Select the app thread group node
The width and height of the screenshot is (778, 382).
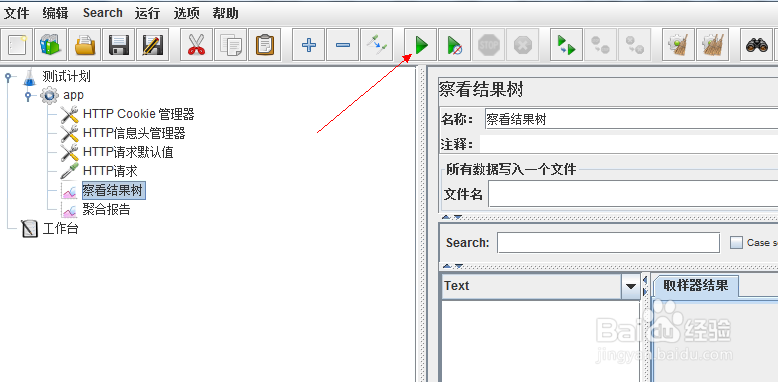coord(73,95)
